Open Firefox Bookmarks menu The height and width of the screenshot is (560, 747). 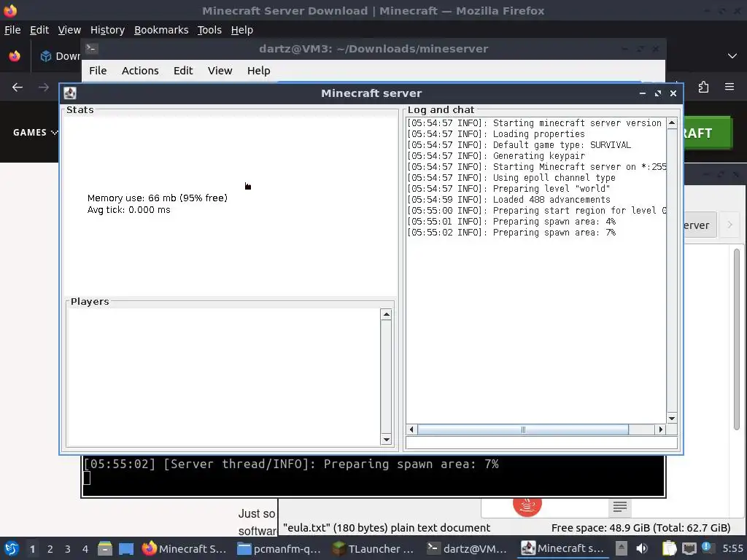pyautogui.click(x=161, y=30)
